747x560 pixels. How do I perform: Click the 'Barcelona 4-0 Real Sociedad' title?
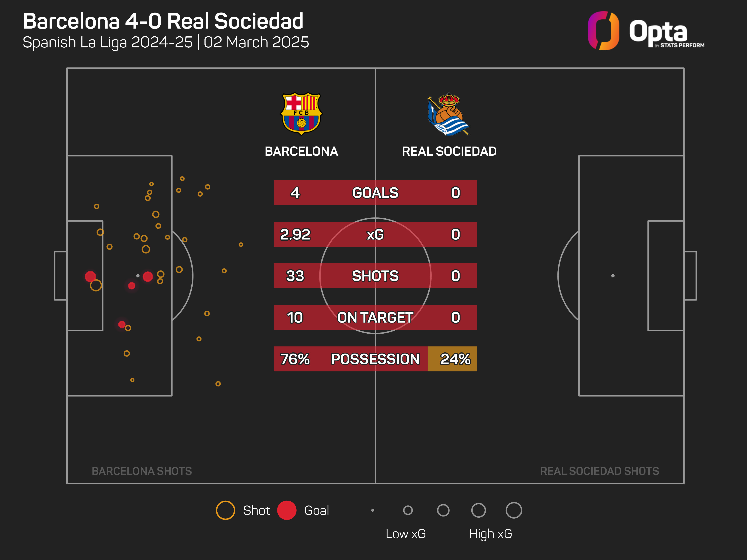(x=163, y=21)
